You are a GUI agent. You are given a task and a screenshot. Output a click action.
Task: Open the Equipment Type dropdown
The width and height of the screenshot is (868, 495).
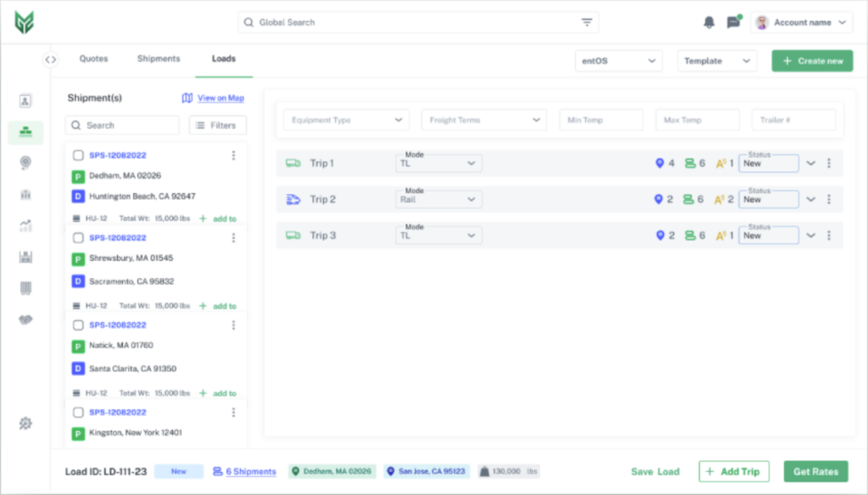point(346,120)
